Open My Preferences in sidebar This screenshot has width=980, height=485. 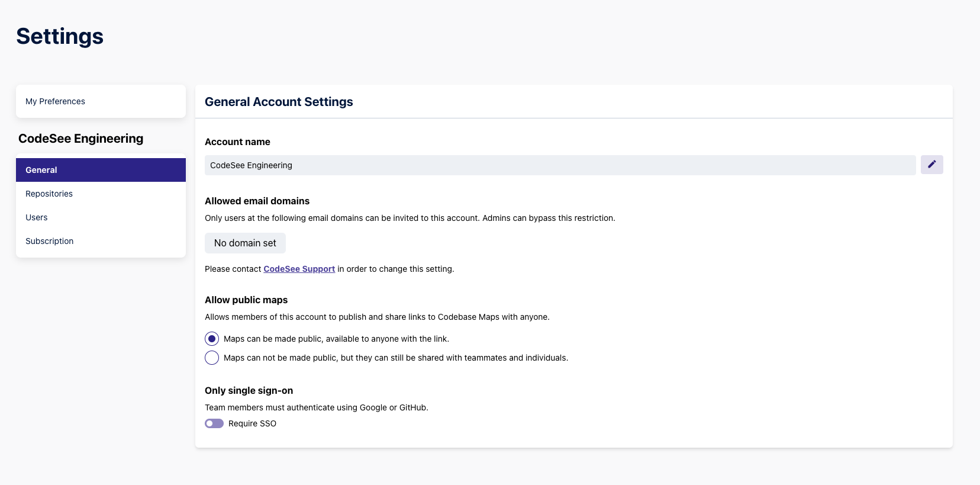(x=101, y=101)
